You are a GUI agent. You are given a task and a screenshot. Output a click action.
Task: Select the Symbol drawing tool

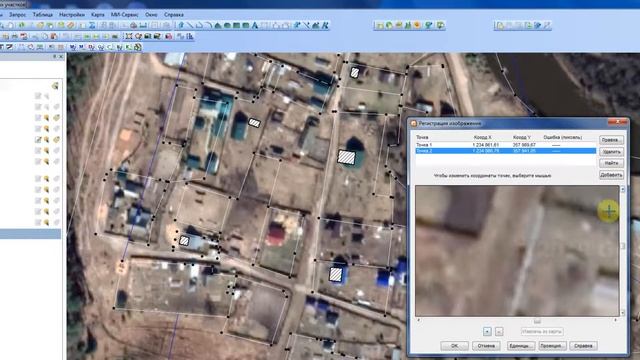[181, 25]
